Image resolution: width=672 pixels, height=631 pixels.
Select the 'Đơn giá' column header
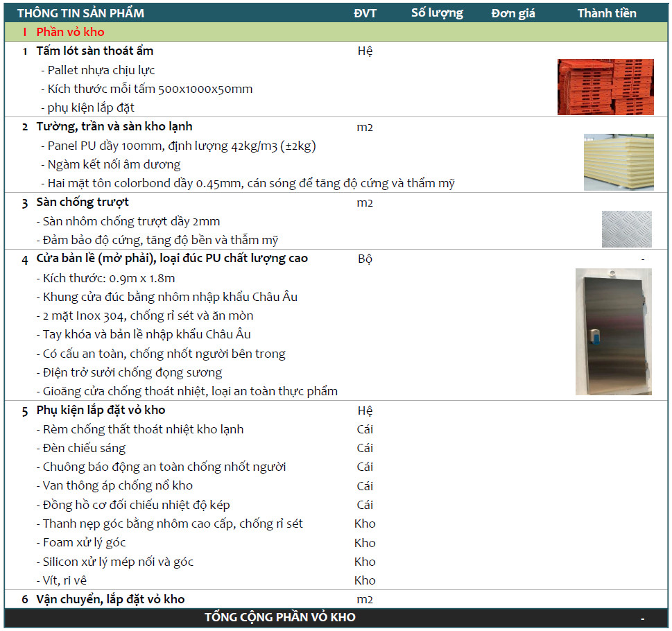click(513, 13)
